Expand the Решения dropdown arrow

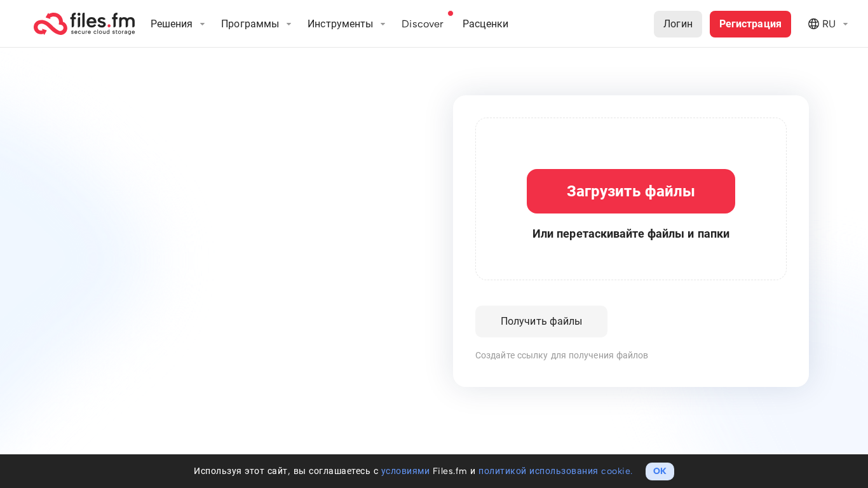click(x=202, y=24)
